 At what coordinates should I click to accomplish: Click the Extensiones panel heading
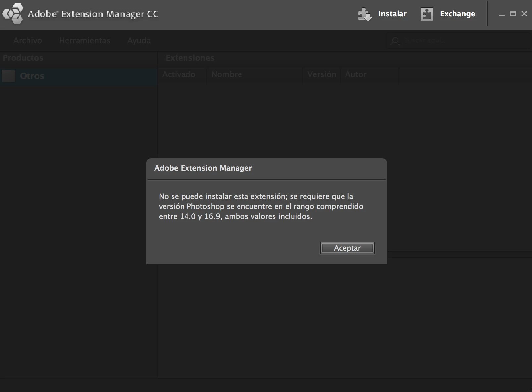(190, 58)
